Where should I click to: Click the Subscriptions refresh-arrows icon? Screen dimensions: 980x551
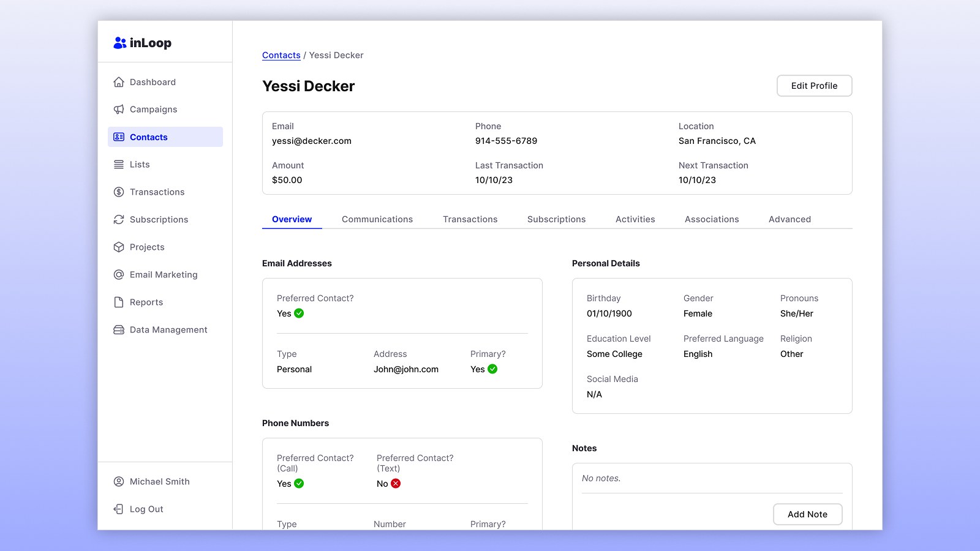pyautogui.click(x=119, y=220)
